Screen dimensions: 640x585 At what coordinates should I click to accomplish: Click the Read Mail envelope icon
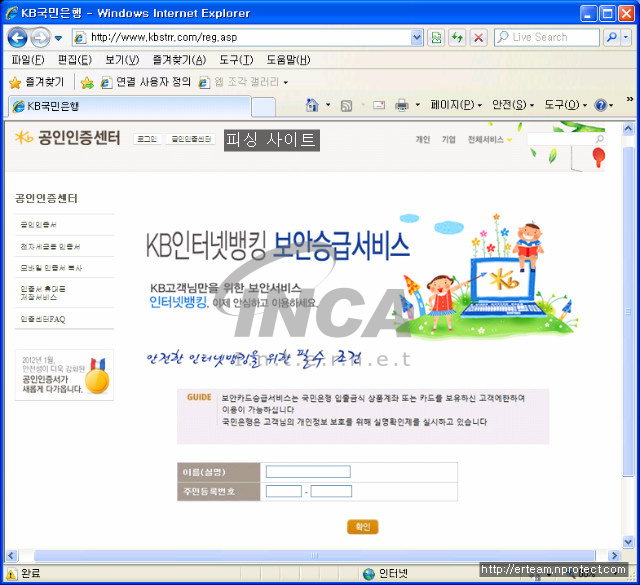pos(379,105)
